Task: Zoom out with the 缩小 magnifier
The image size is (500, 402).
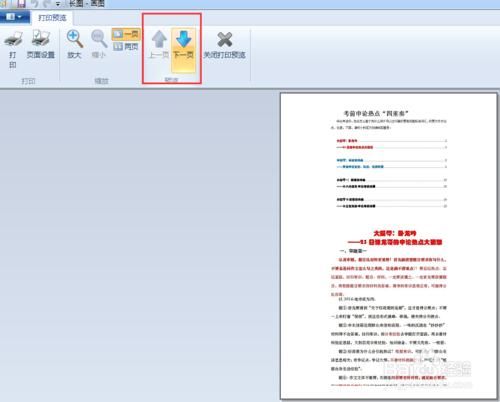Action: click(99, 45)
